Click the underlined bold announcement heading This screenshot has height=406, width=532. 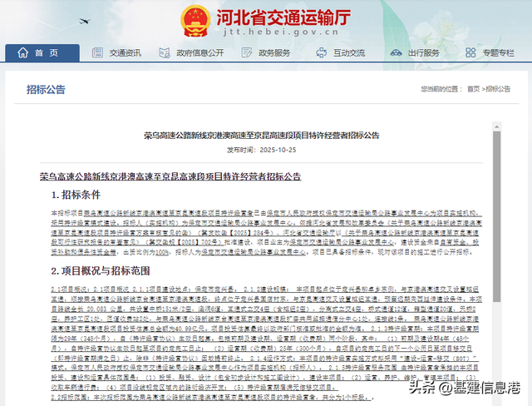[170, 176]
